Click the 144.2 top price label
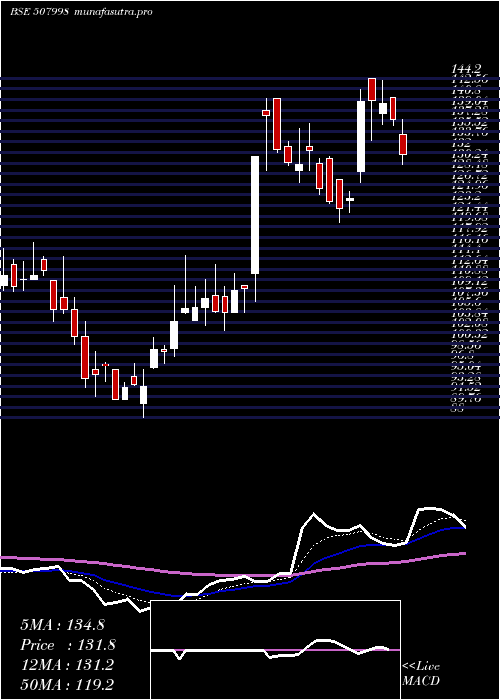The height and width of the screenshot is (700, 500). (467, 69)
